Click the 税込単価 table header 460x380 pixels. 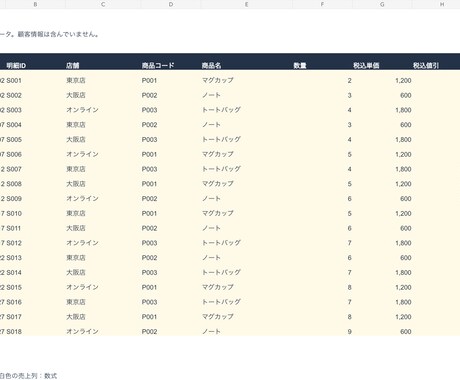[366, 65]
